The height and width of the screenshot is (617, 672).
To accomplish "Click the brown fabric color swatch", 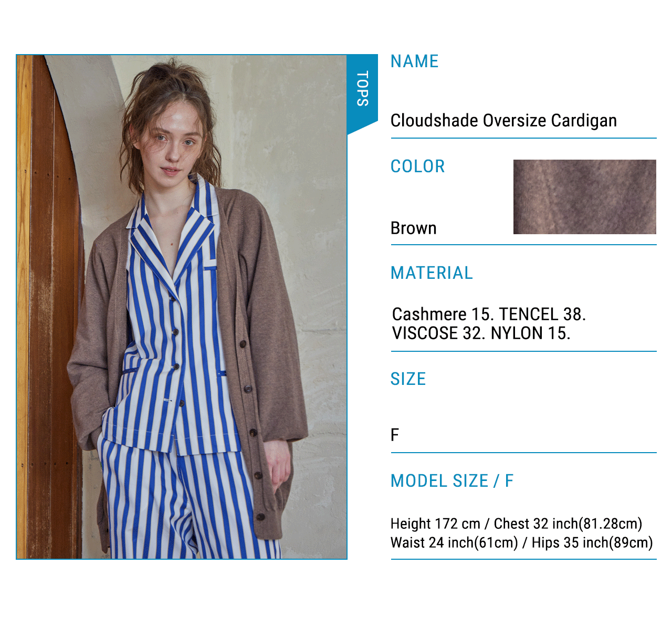I will coord(584,197).
